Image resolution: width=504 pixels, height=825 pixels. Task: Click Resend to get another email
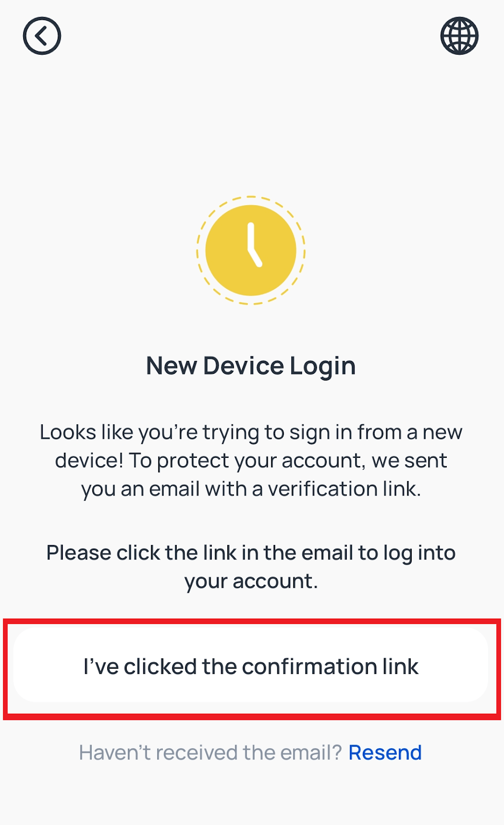[385, 752]
